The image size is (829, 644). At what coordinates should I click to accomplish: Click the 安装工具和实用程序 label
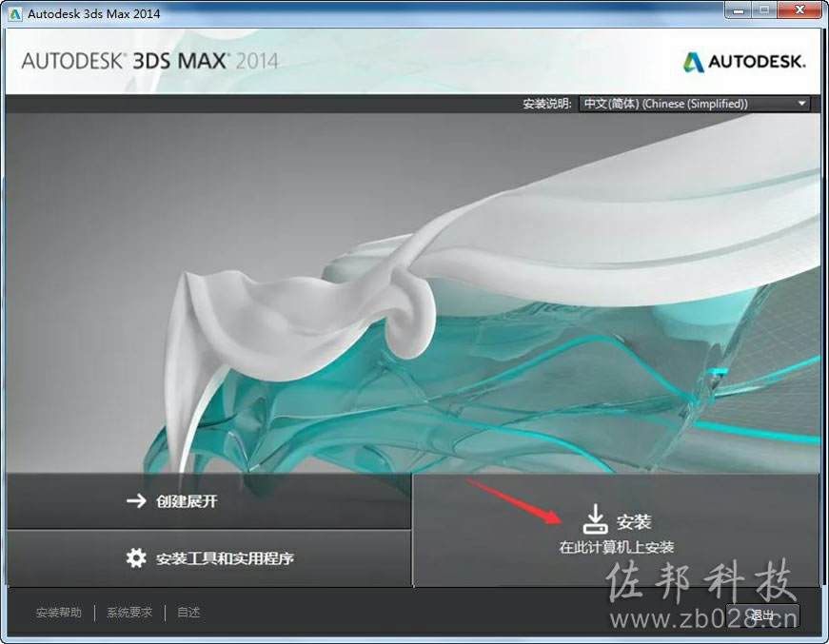pos(225,558)
